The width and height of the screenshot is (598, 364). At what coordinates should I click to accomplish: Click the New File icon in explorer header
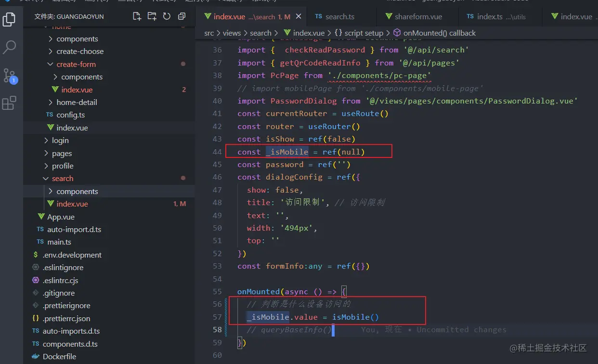pyautogui.click(x=137, y=16)
